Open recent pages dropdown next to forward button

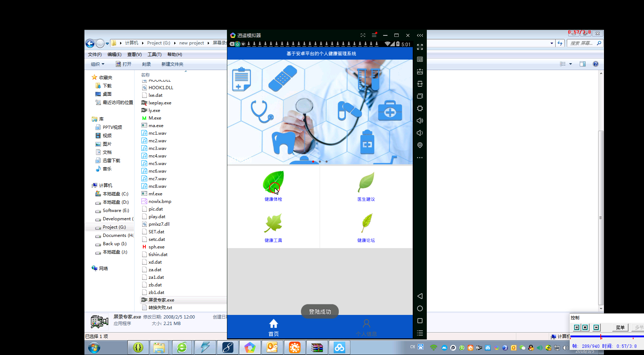coord(107,43)
